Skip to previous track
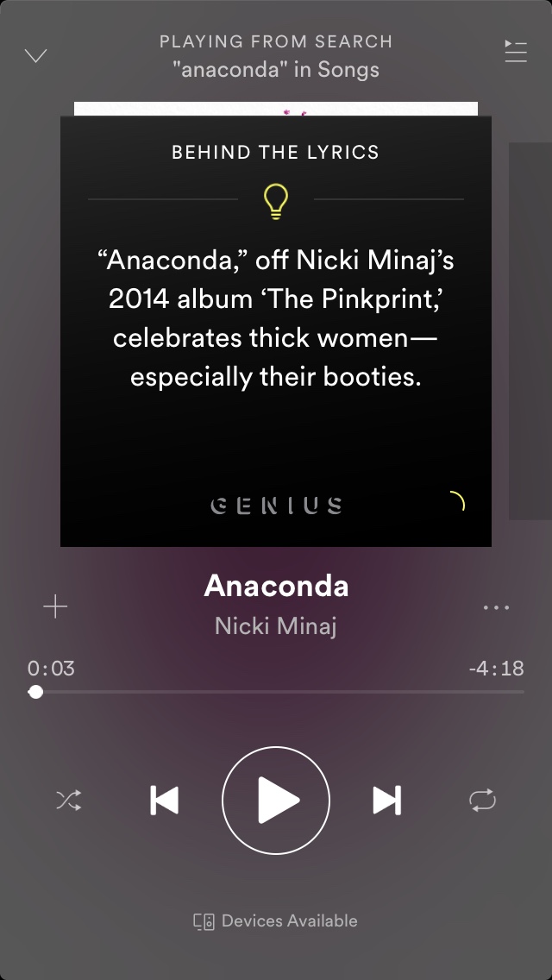 tap(165, 800)
